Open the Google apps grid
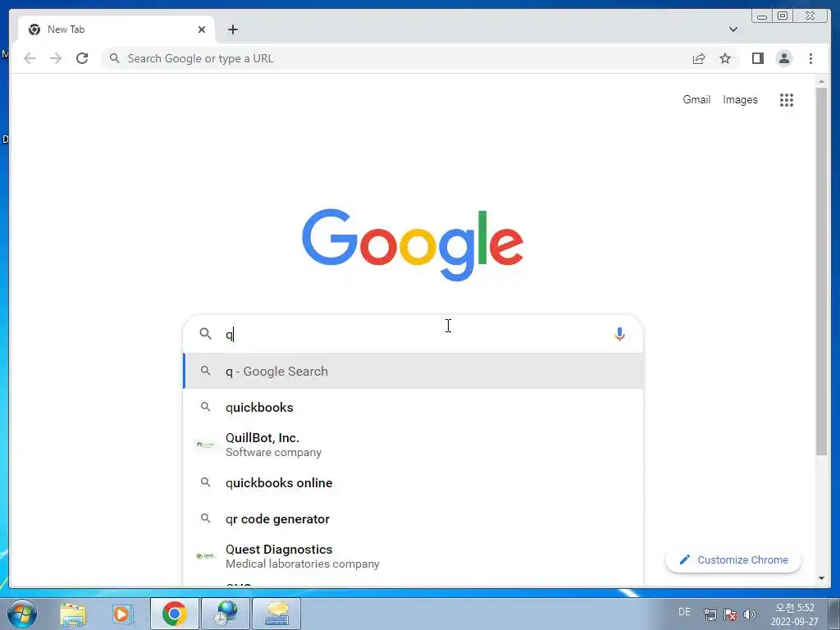Image resolution: width=840 pixels, height=630 pixels. [x=787, y=99]
